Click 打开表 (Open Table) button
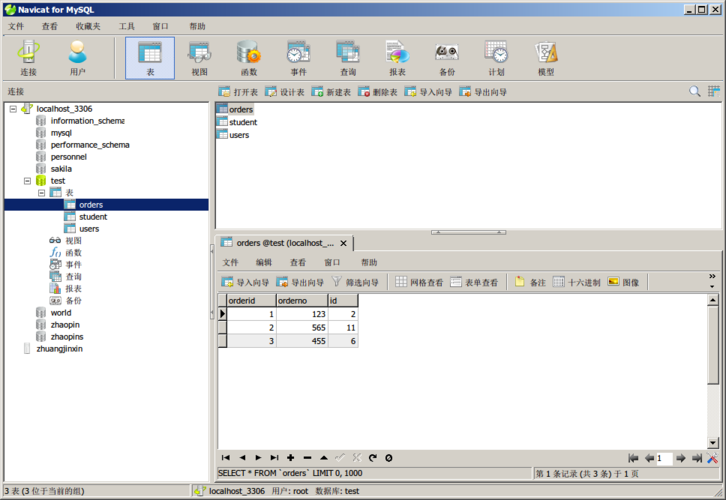726x500 pixels. click(x=238, y=92)
